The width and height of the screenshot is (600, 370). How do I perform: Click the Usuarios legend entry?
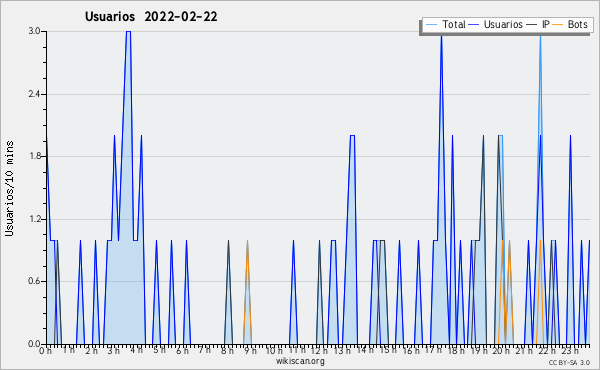point(496,24)
